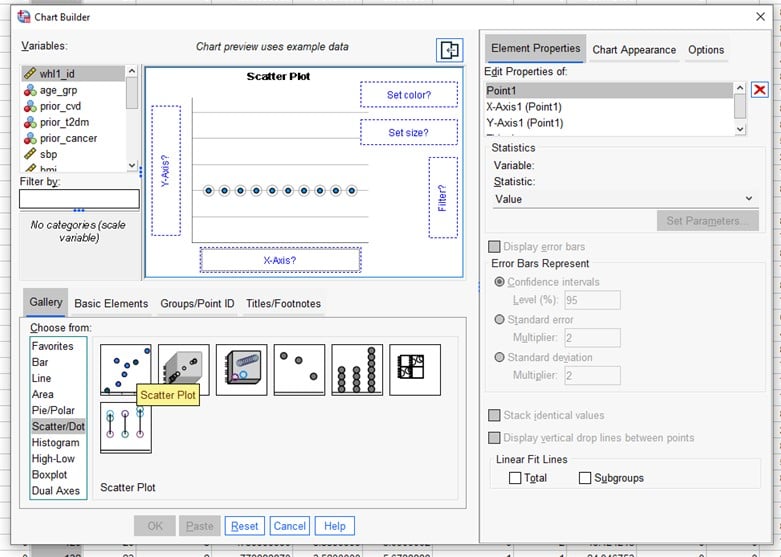Open the Statistic dropdown showing Value
This screenshot has width=781, height=557.
[624, 199]
